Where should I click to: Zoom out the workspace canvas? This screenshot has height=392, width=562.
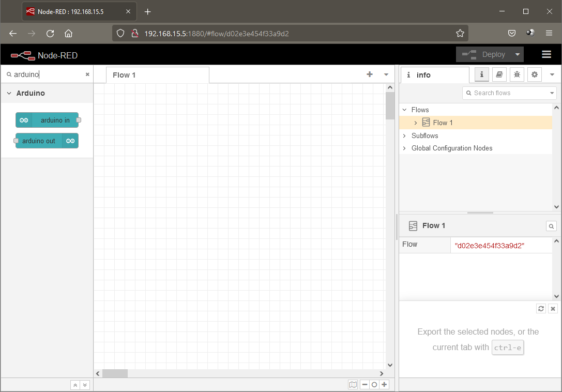[x=364, y=384]
